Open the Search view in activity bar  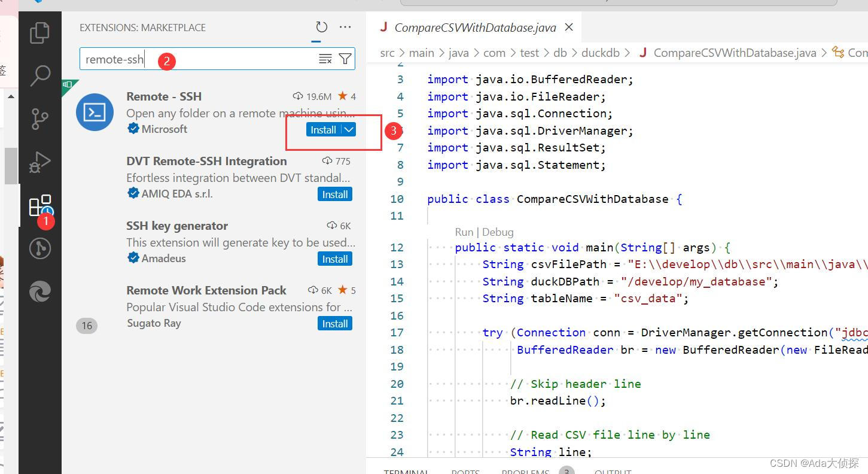(39, 75)
